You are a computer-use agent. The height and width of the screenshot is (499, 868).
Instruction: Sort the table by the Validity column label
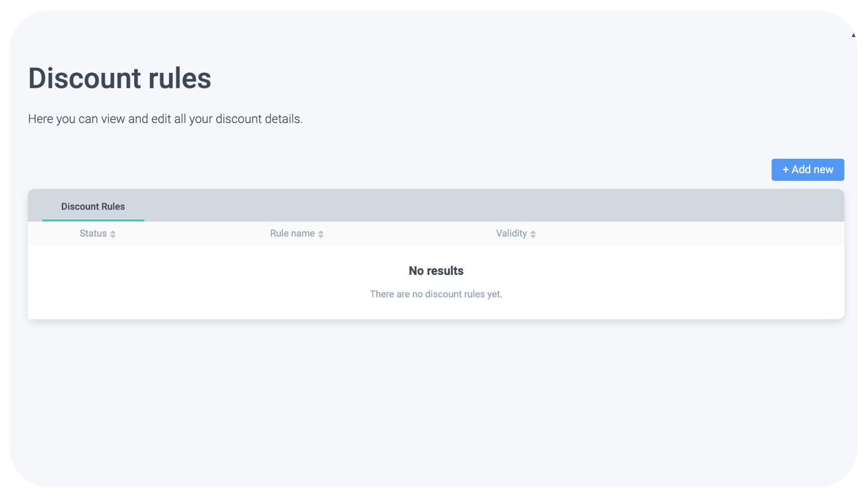pyautogui.click(x=511, y=234)
